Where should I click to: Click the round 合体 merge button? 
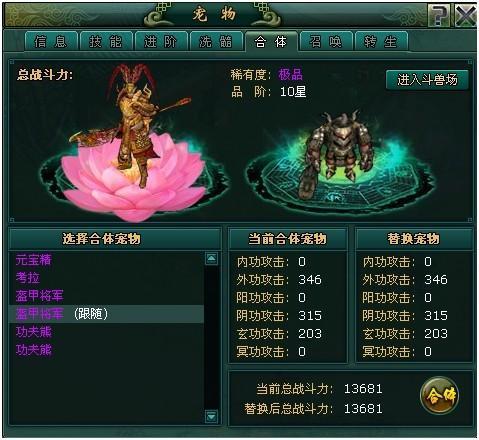(x=439, y=395)
